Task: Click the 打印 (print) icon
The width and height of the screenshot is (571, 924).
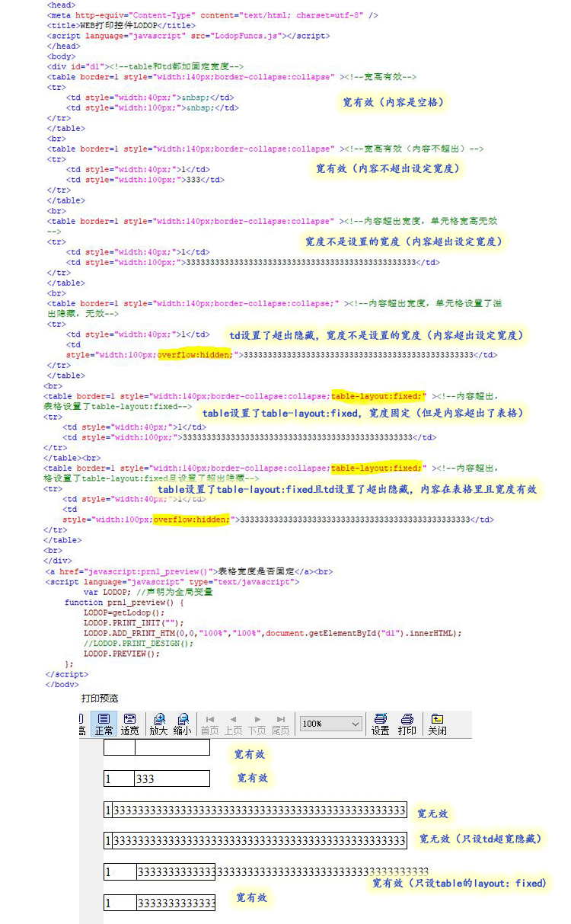Action: (407, 724)
